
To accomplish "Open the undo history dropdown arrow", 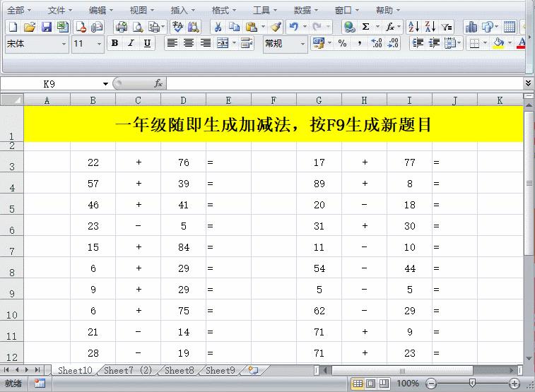I will click(x=305, y=27).
